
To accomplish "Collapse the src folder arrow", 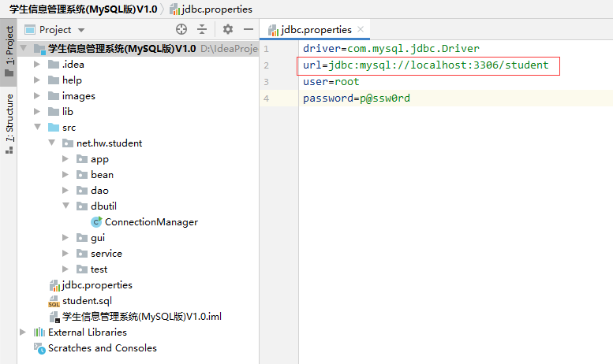I will coord(38,127).
